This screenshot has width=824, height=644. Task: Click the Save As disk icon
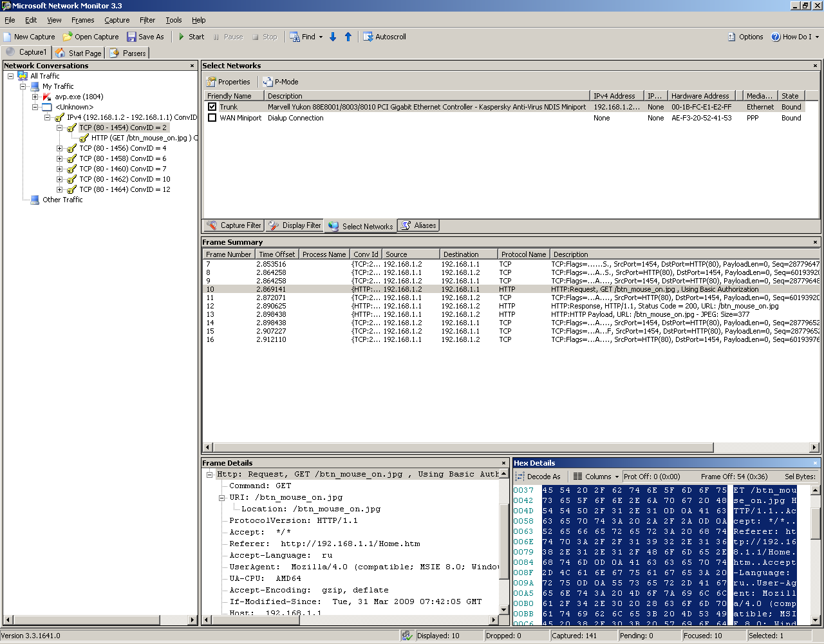pyautogui.click(x=131, y=37)
